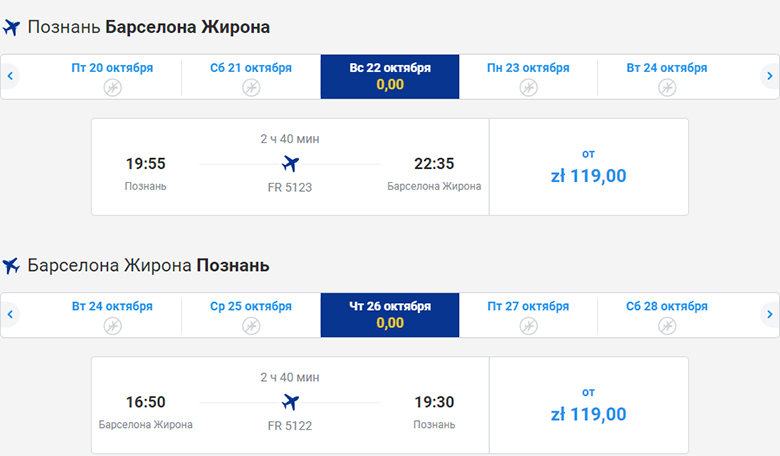
Task: Select the Вс 22 октября outbound date tab
Action: click(390, 76)
